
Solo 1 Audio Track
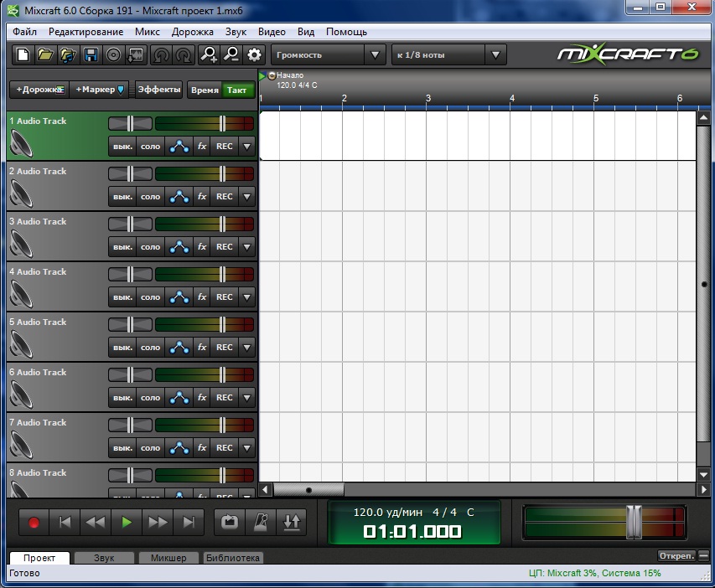[151, 147]
